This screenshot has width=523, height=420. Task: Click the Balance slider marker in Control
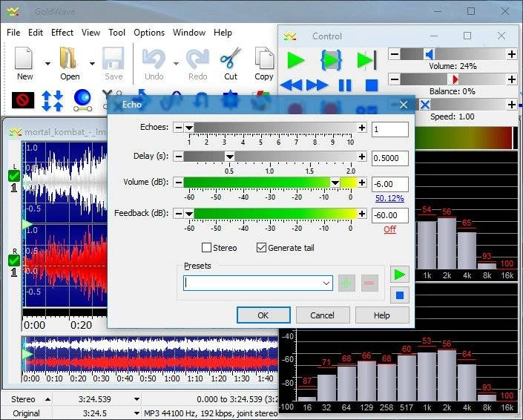pos(454,79)
